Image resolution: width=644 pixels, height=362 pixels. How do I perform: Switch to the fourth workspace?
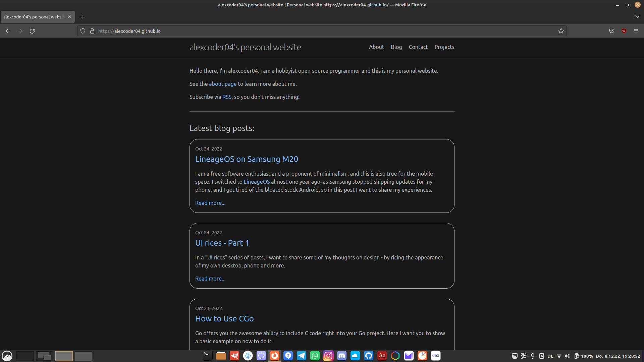(x=84, y=356)
